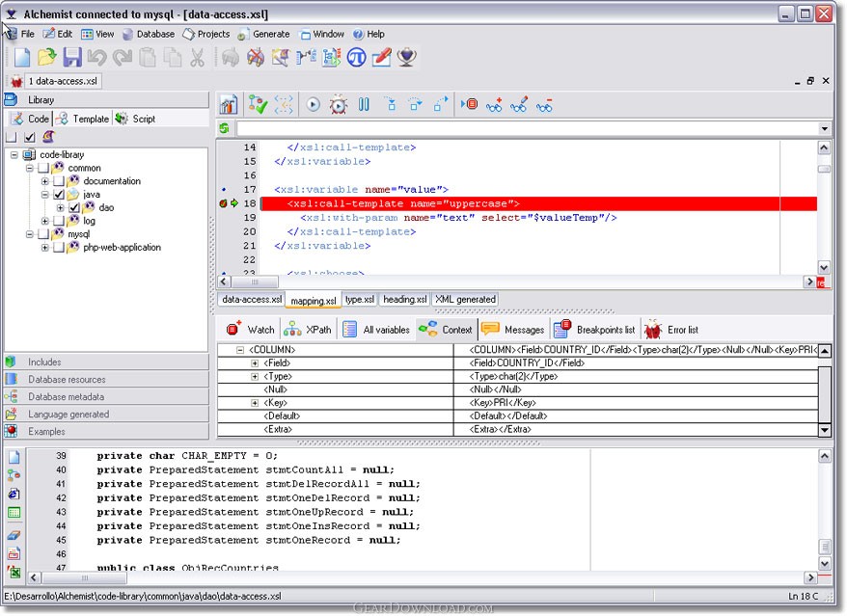Screen dimensions: 847x616
Task: Switch to the mapping.xsl tab
Action: click(314, 300)
